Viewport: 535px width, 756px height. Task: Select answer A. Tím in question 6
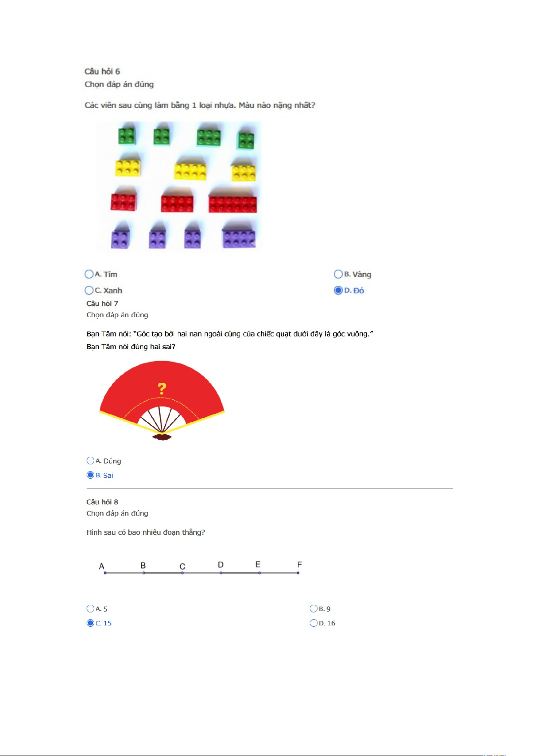coord(89,274)
